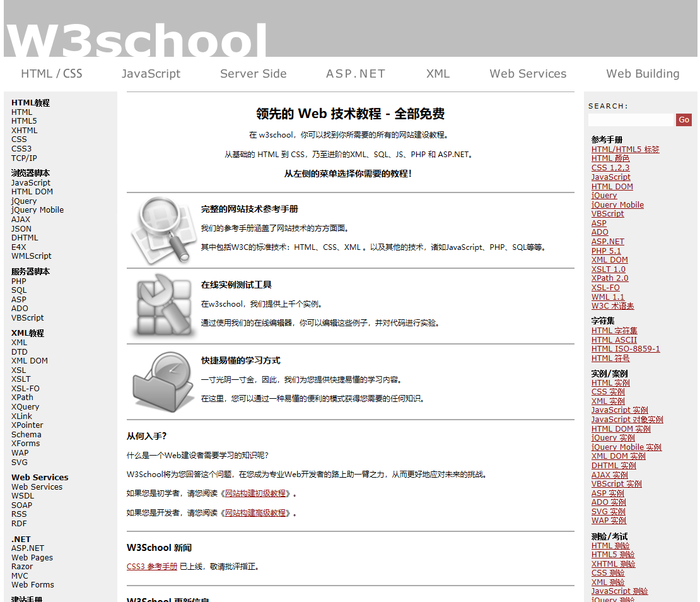Screen dimensions: 700x602
Task: Select WSDL in left sidebar
Action: coord(23,496)
